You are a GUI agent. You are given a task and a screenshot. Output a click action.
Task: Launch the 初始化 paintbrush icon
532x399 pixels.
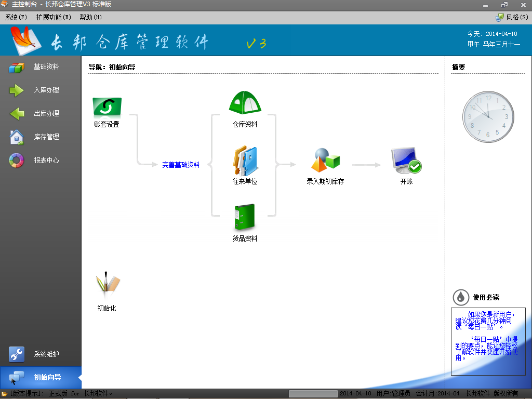pyautogui.click(x=107, y=285)
